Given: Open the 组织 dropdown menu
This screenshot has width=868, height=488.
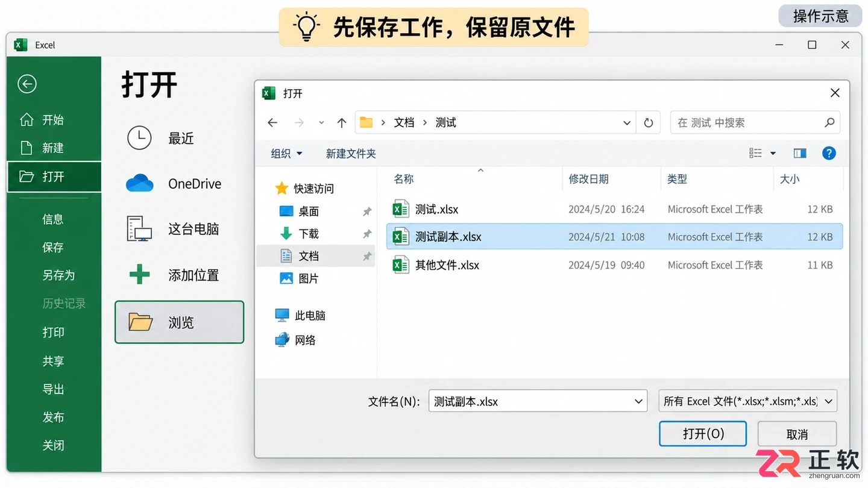Looking at the screenshot, I should [x=287, y=154].
